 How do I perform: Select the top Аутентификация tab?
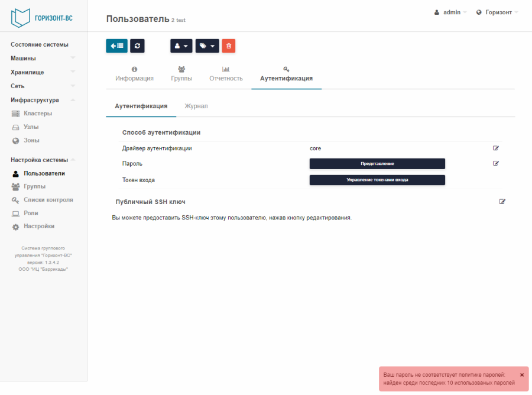[286, 75]
